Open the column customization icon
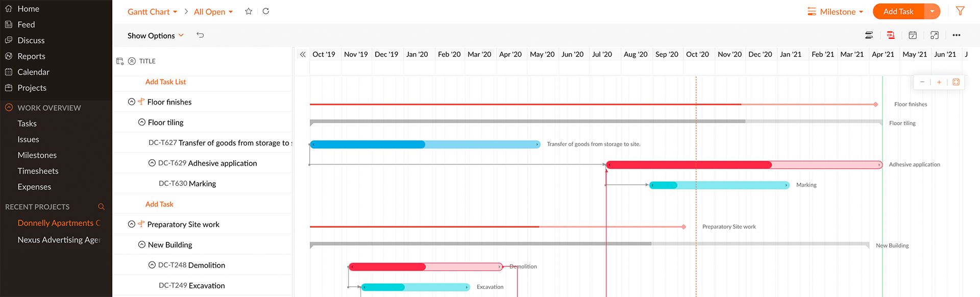 120,61
